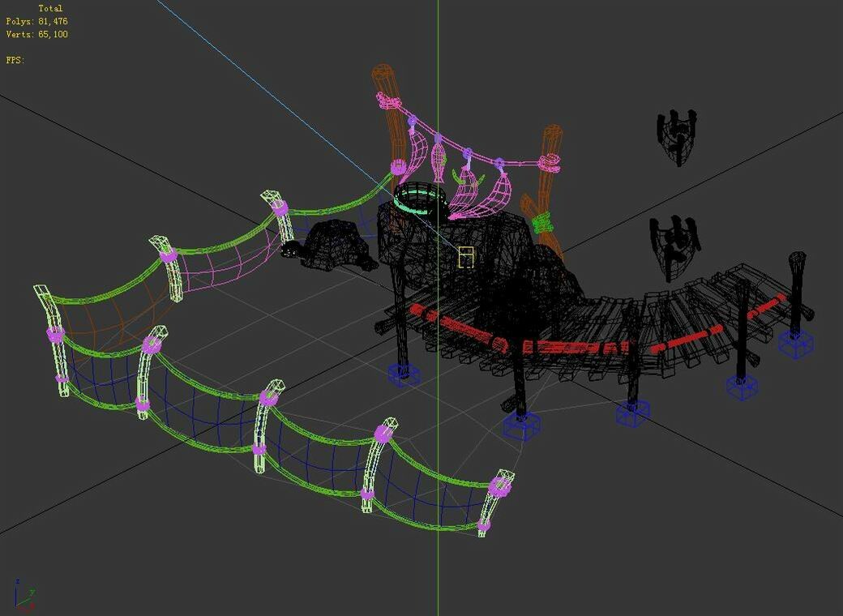Select the blue box at a post base
843x616 pixels.
click(x=523, y=426)
